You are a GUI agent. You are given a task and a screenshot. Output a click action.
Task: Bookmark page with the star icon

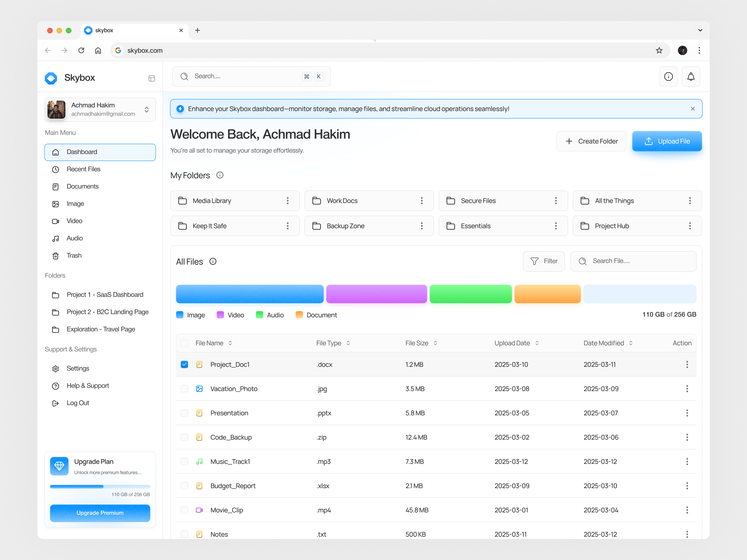click(659, 50)
